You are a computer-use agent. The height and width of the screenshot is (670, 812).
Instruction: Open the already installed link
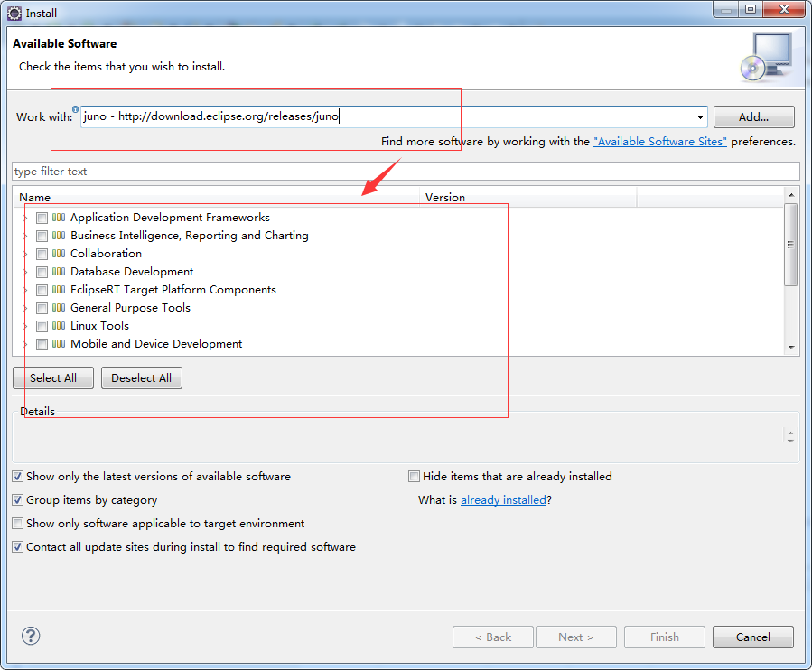coord(503,500)
